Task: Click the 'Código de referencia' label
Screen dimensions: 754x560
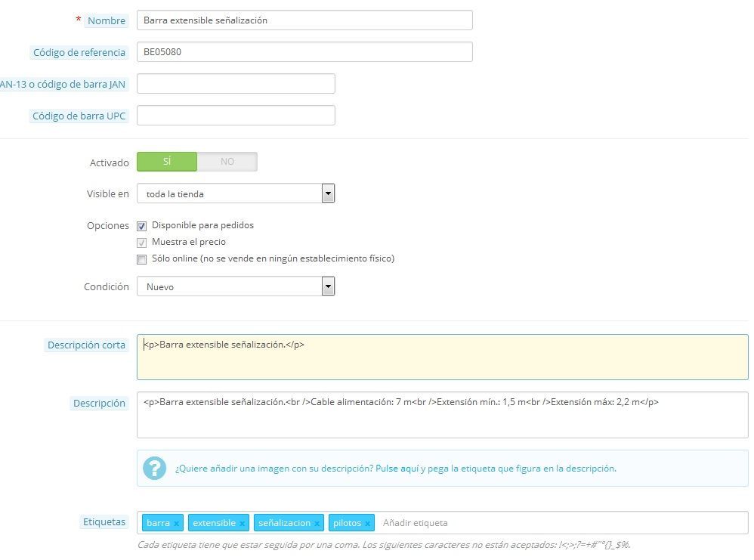Action: [x=79, y=52]
